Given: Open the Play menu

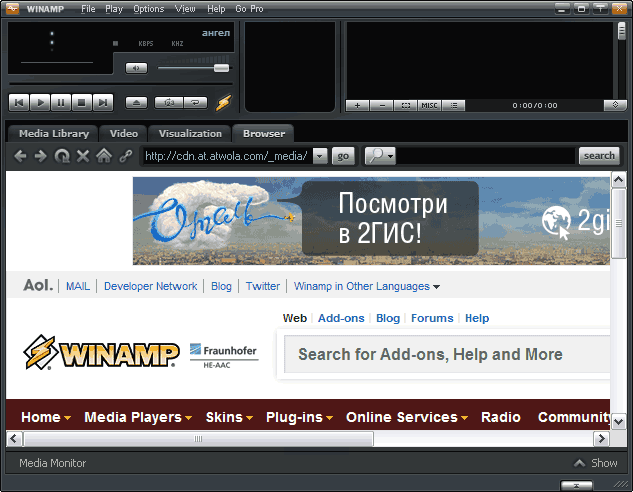Looking at the screenshot, I should 114,9.
